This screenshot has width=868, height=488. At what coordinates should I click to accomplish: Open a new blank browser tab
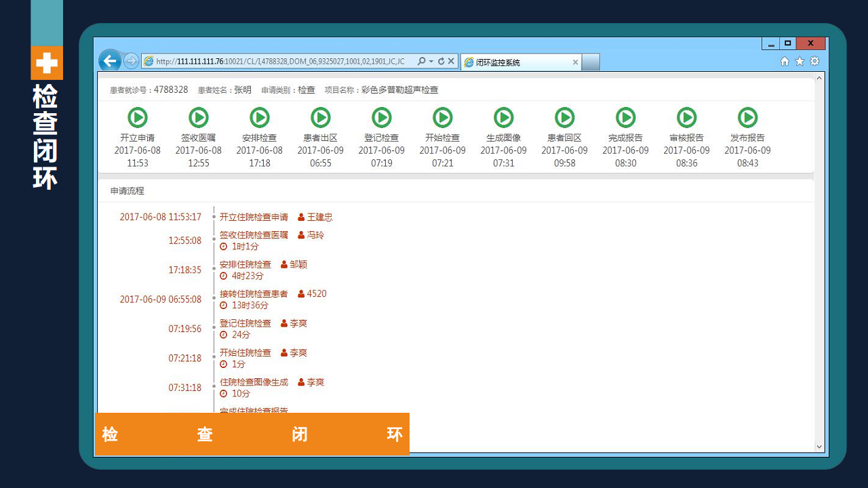(x=591, y=62)
